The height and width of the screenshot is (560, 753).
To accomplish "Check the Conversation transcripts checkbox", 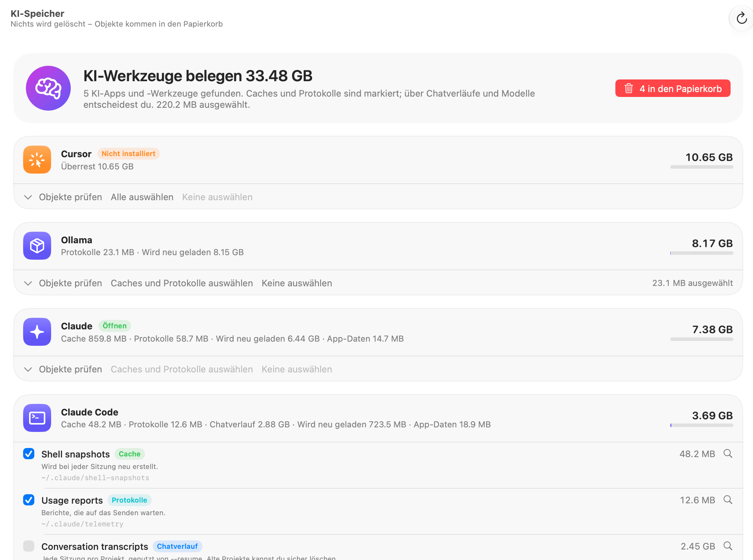I will coord(29,546).
